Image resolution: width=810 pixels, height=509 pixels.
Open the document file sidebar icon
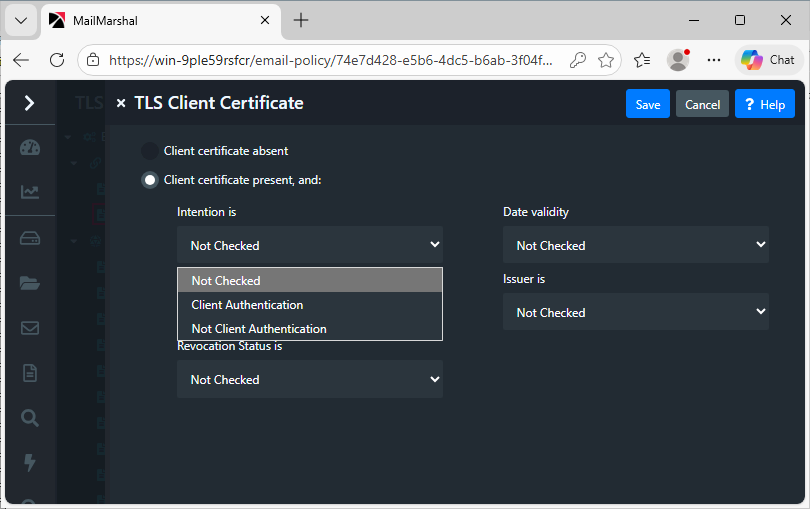coord(30,373)
